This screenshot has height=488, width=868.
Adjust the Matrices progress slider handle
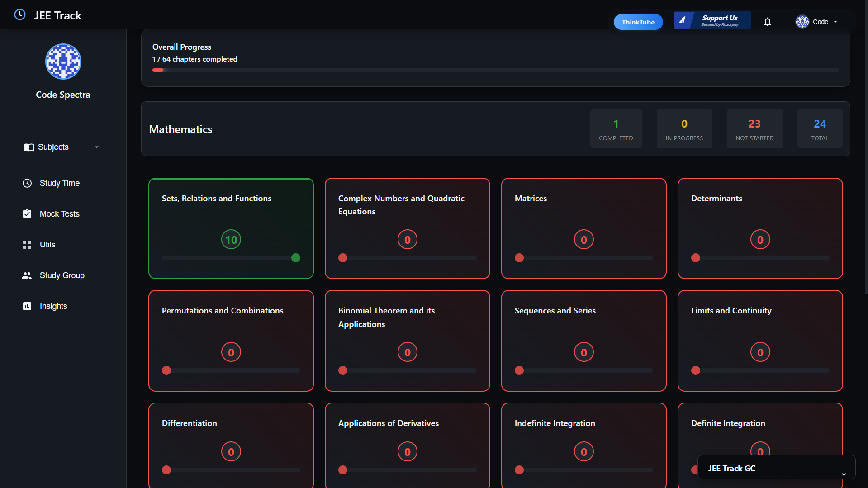point(519,258)
